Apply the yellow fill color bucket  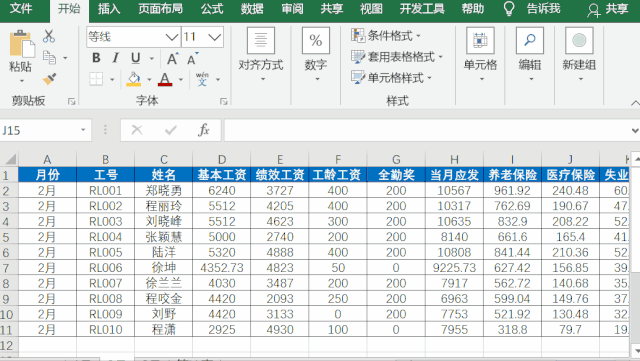(x=133, y=79)
